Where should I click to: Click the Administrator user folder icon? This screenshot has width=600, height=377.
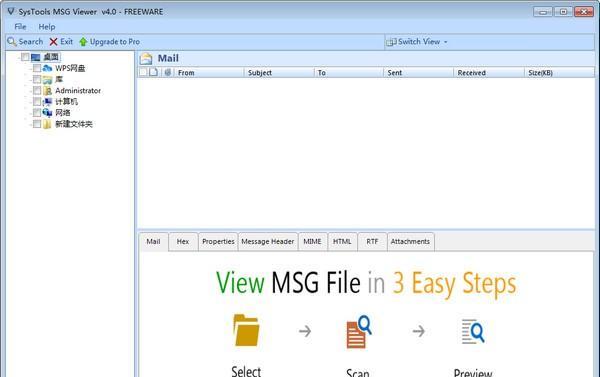(x=47, y=91)
